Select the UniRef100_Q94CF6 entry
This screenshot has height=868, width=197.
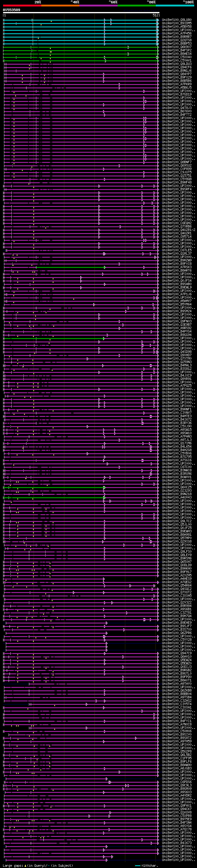177,67
